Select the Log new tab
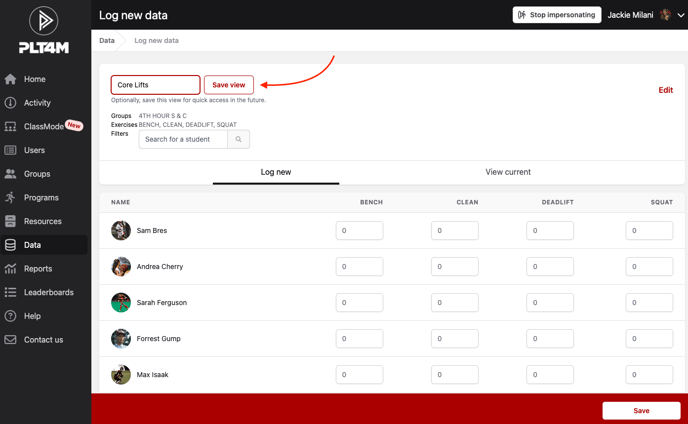 click(276, 172)
